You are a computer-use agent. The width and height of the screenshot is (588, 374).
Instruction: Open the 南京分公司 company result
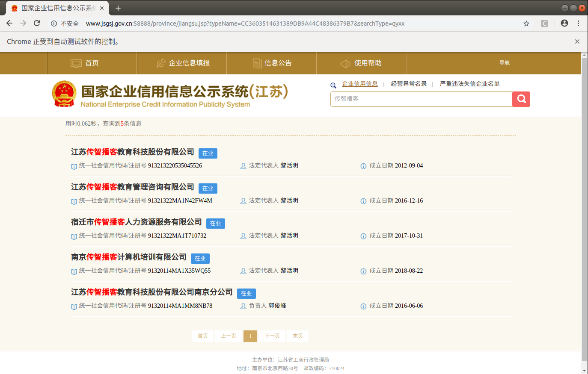pyautogui.click(x=152, y=292)
